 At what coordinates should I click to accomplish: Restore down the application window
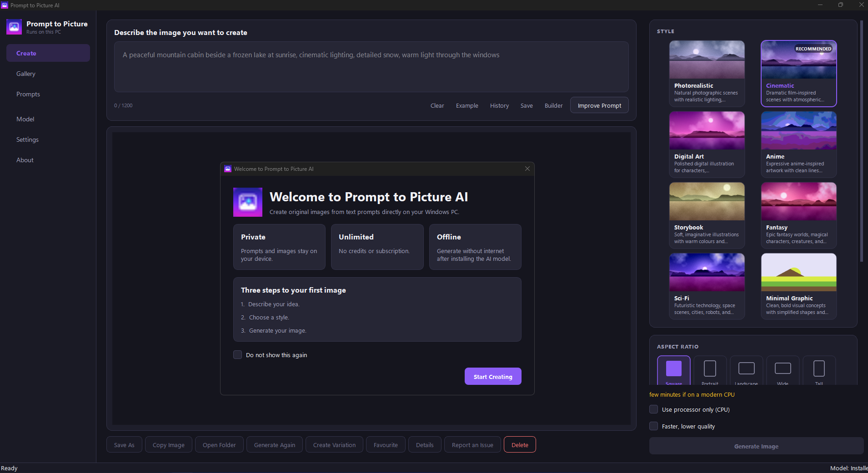point(841,5)
